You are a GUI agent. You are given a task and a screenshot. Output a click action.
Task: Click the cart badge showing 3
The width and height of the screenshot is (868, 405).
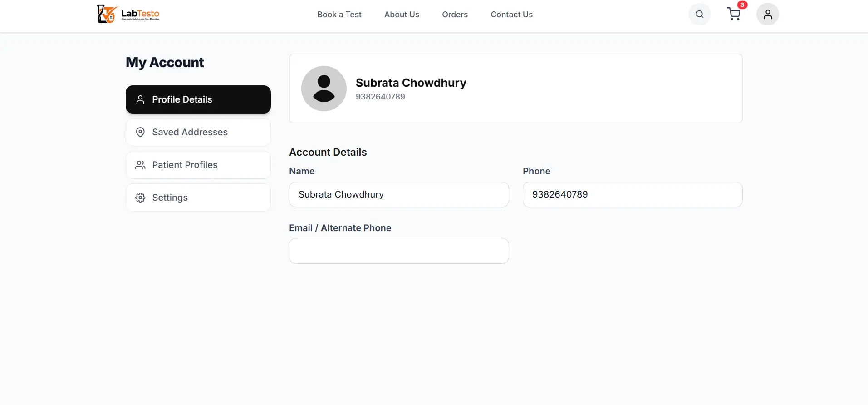[x=742, y=5]
